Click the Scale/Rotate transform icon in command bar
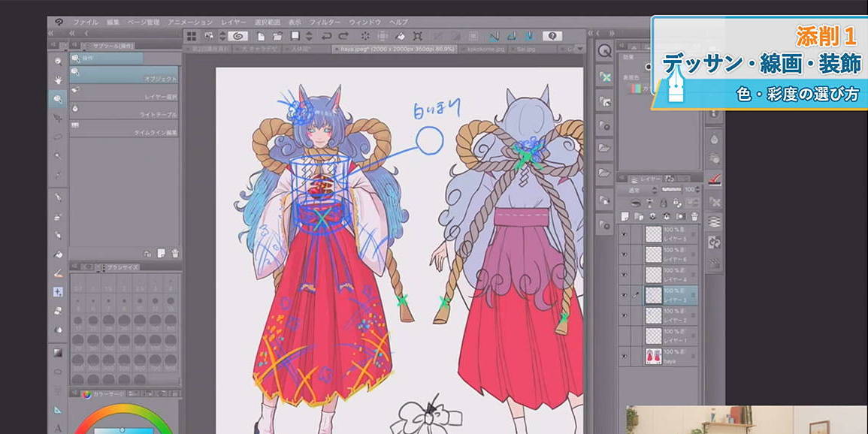Screen dimensions: 868x434 417,37
